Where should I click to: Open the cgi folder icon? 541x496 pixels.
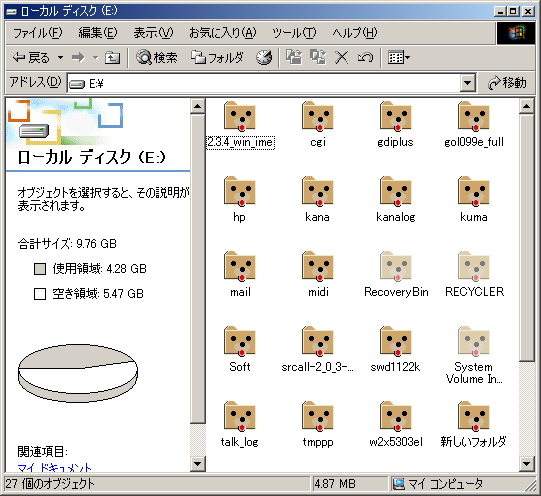(x=318, y=117)
